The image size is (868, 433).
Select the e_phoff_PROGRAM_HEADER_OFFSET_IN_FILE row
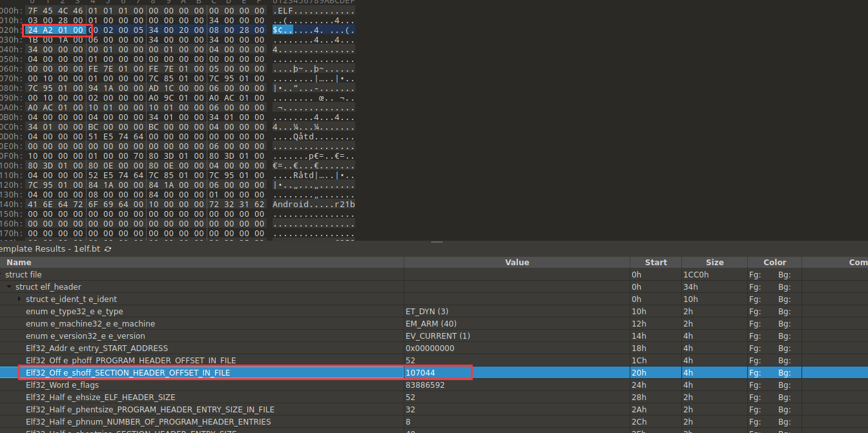tap(434, 361)
